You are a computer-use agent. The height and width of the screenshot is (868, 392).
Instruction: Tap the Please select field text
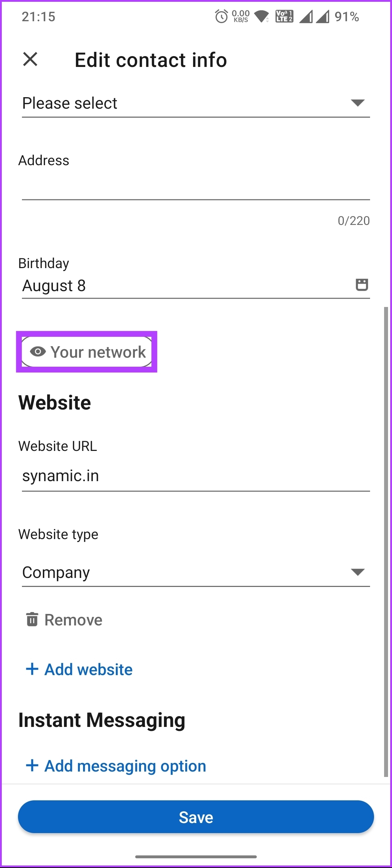70,103
